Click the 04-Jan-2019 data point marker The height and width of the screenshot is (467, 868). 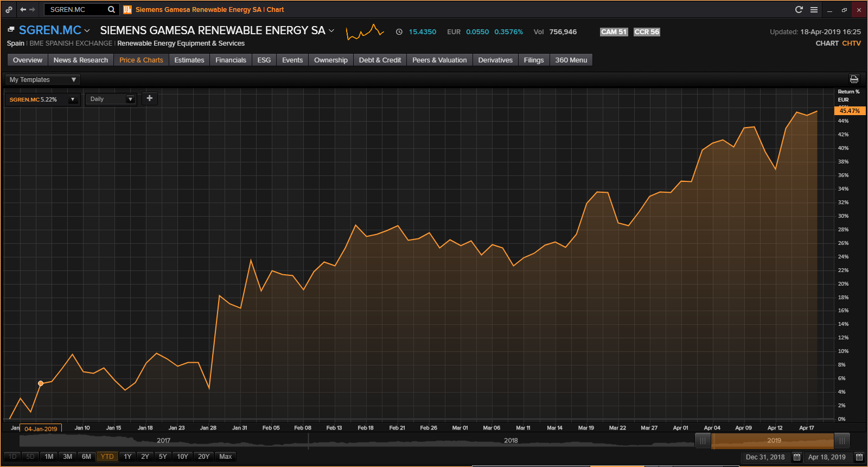pos(41,383)
